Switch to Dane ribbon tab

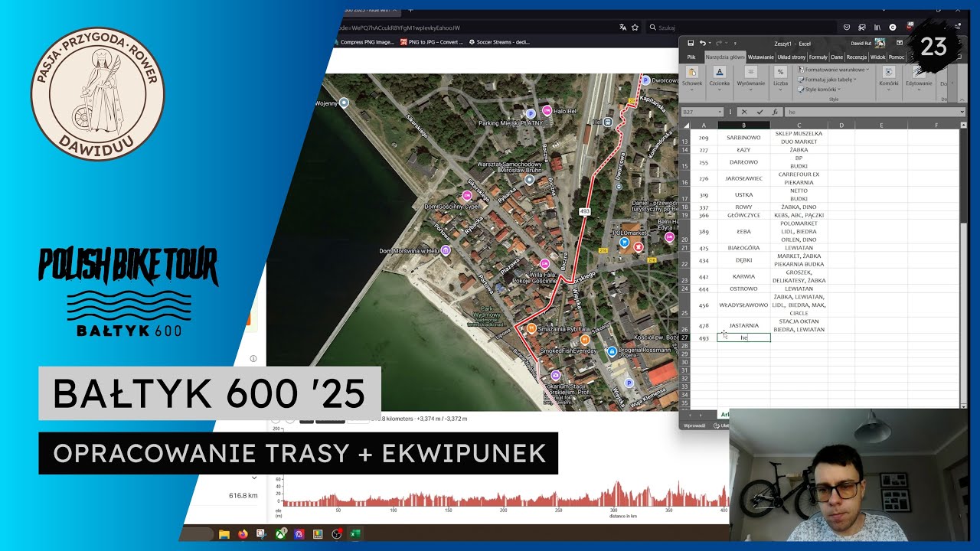pos(837,57)
